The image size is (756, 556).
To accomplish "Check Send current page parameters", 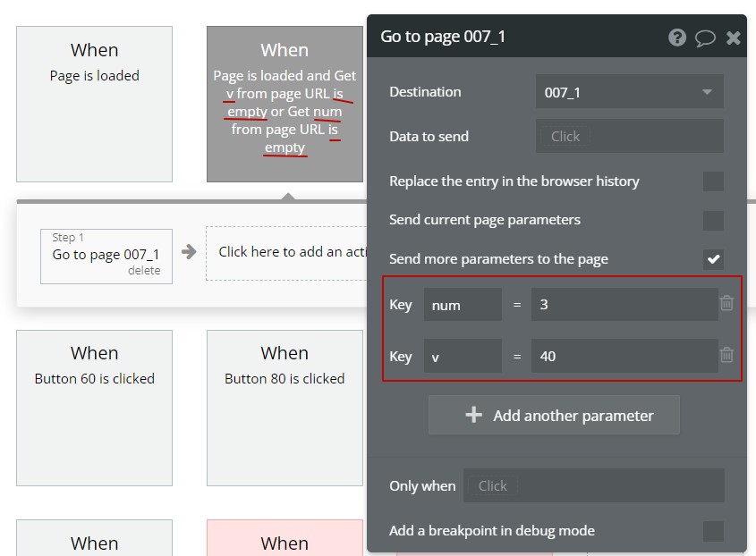I will (x=713, y=220).
